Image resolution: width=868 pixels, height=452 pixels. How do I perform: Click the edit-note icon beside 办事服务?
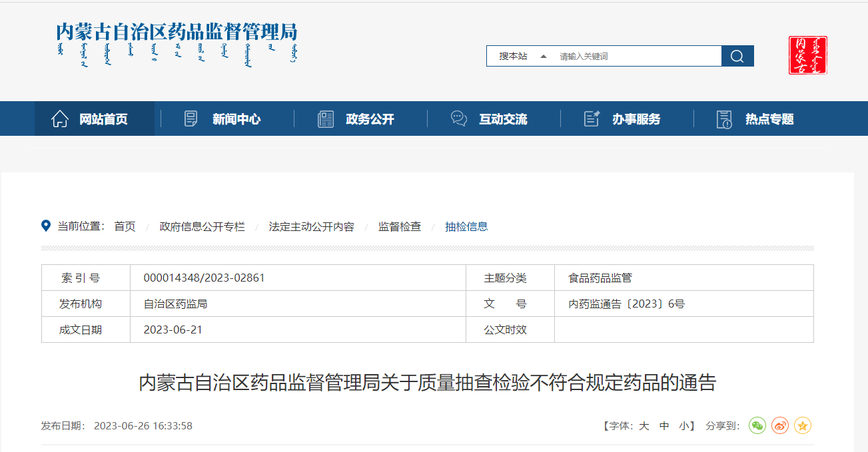(x=592, y=119)
